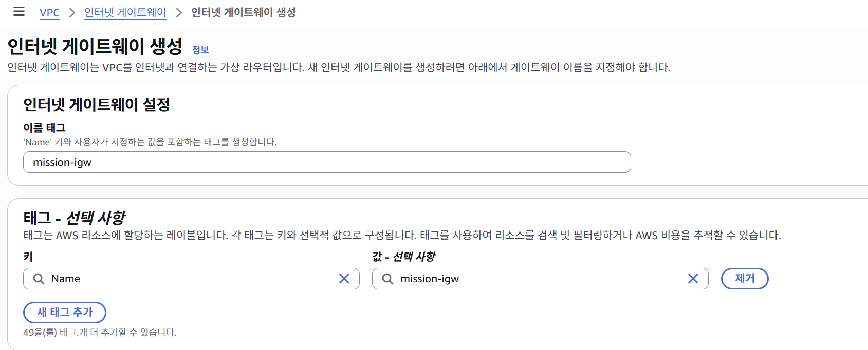Click the breadcrumb chevron after VPC
The height and width of the screenshot is (350, 868).
(x=72, y=13)
